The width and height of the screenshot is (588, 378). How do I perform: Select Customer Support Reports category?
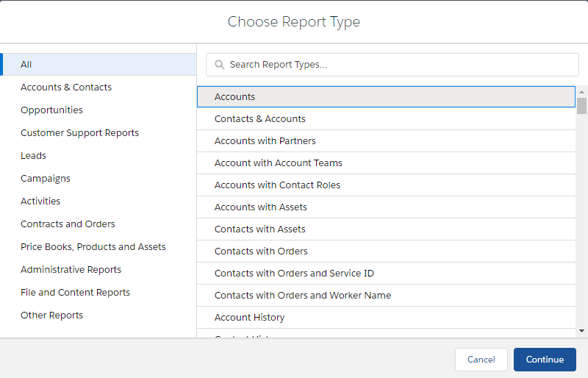(x=79, y=133)
